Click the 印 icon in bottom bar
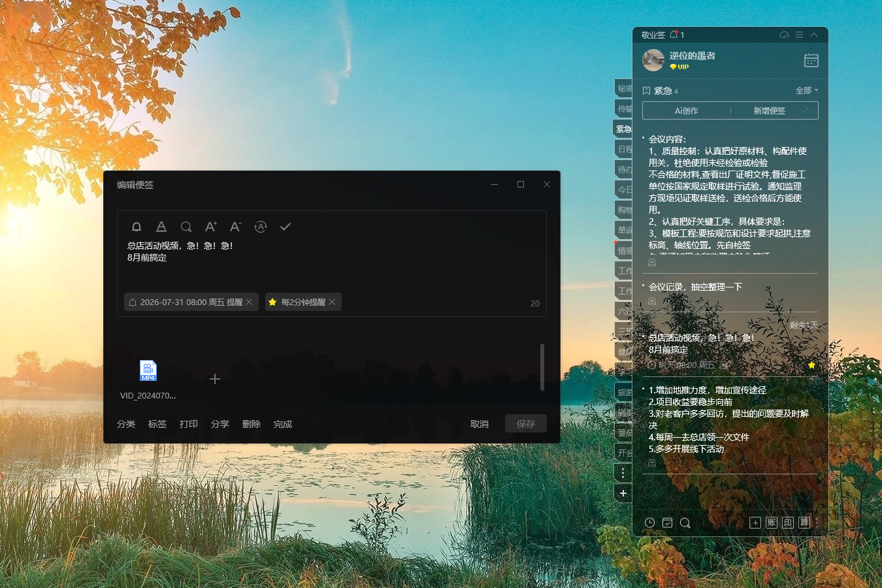 (788, 523)
